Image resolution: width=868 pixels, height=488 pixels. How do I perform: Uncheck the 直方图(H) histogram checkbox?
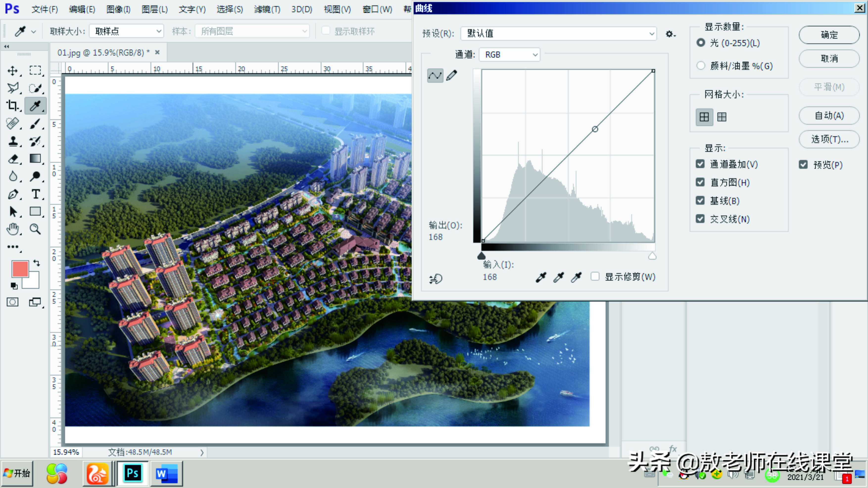pyautogui.click(x=700, y=182)
